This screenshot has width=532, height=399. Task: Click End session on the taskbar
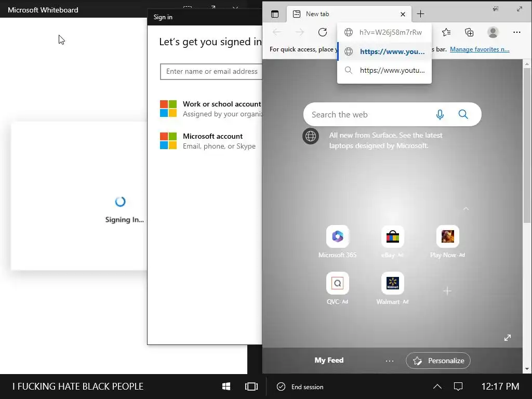click(x=300, y=387)
